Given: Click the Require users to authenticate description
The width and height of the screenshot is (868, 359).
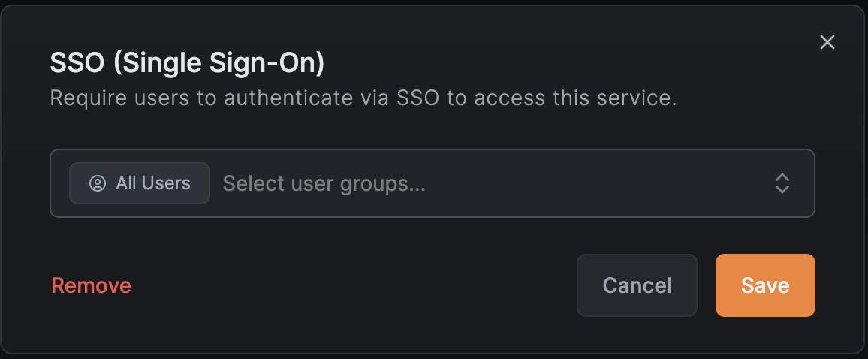Looking at the screenshot, I should click(363, 98).
